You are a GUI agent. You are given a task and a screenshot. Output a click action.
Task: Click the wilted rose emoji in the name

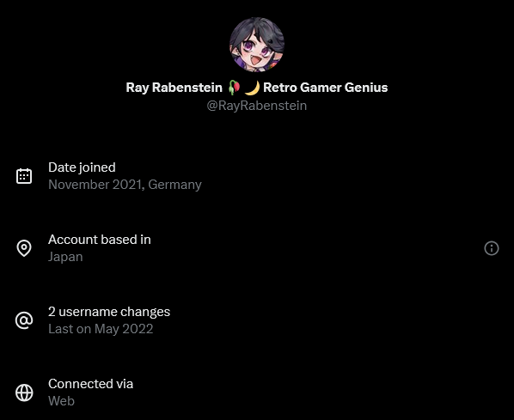pyautogui.click(x=234, y=88)
